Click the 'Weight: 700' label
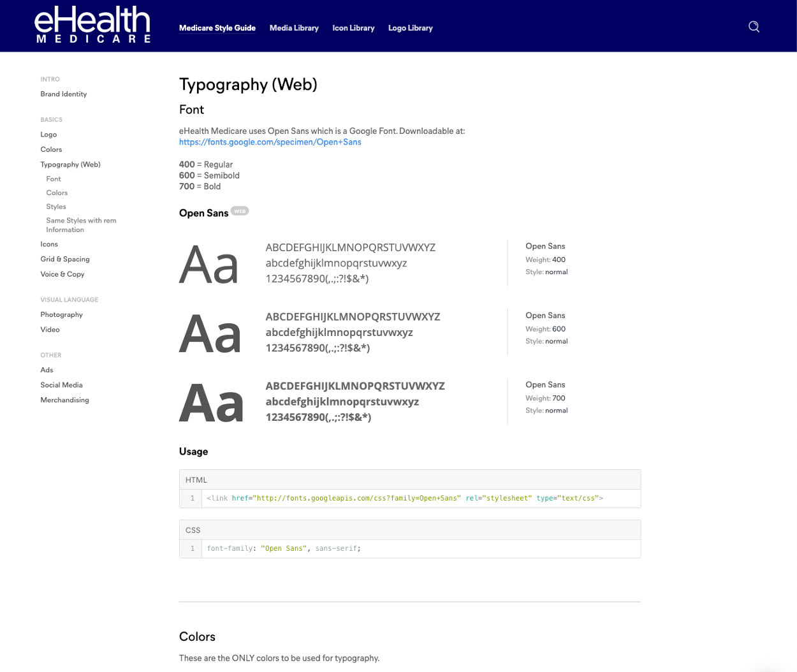The height and width of the screenshot is (672, 797). point(545,398)
